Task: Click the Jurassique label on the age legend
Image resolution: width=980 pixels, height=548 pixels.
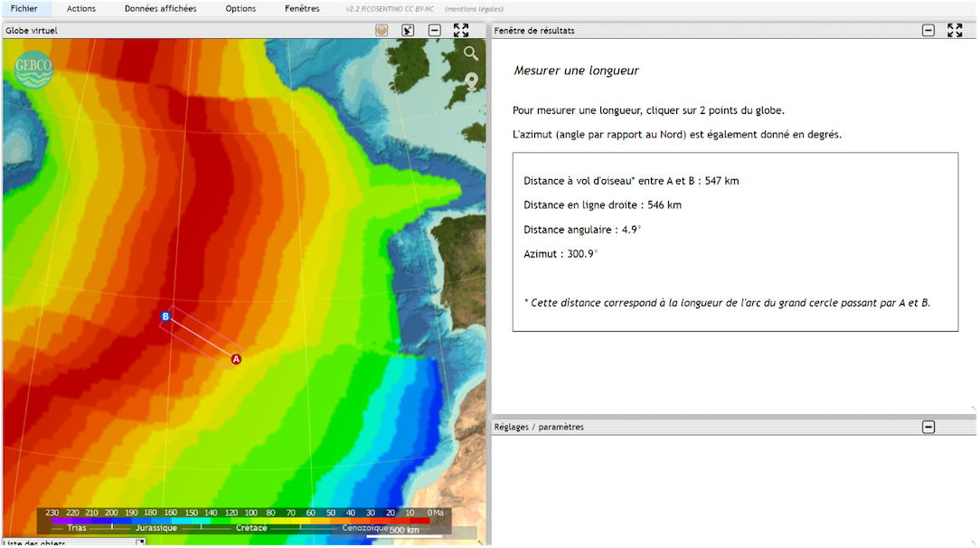Action: pyautogui.click(x=156, y=527)
